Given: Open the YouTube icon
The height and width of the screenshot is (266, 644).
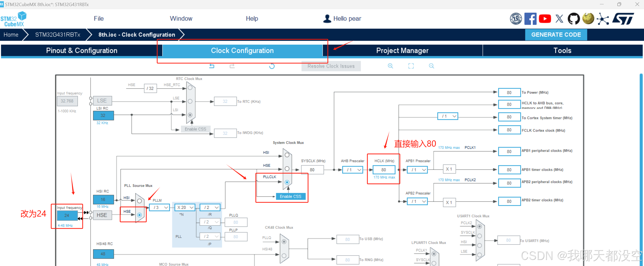Looking at the screenshot, I should click(545, 19).
